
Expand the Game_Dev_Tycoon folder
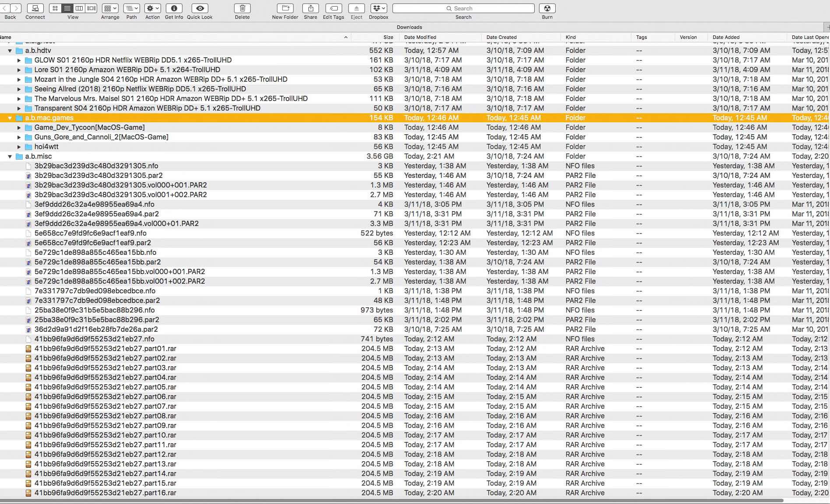[x=19, y=128]
